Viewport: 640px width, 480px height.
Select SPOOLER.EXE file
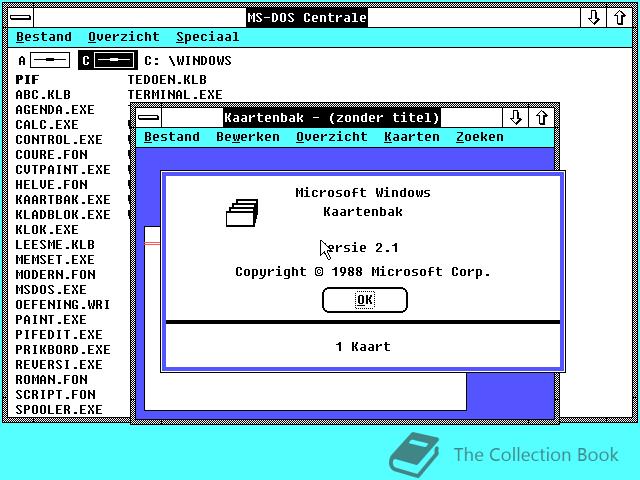click(59, 410)
